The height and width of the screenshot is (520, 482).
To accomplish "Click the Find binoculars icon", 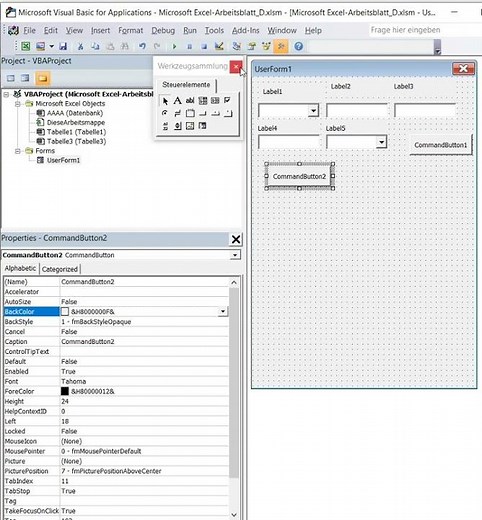I will tap(124, 46).
